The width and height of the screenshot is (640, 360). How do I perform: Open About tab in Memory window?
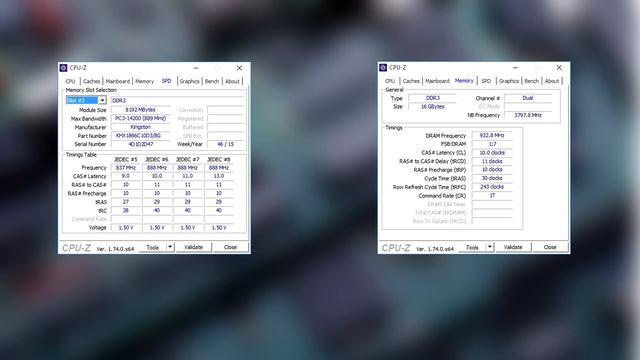(x=552, y=81)
